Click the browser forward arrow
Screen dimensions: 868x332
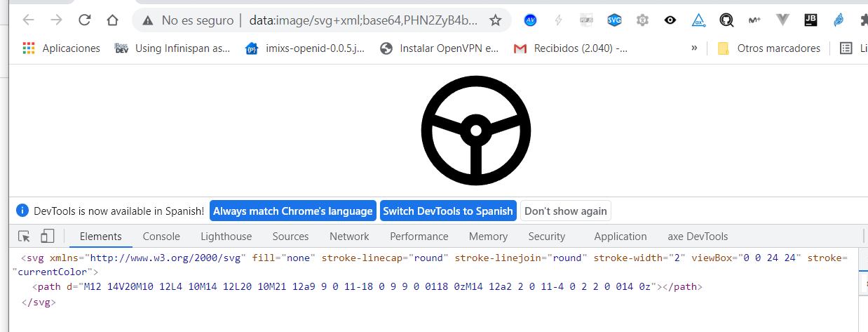click(x=57, y=20)
